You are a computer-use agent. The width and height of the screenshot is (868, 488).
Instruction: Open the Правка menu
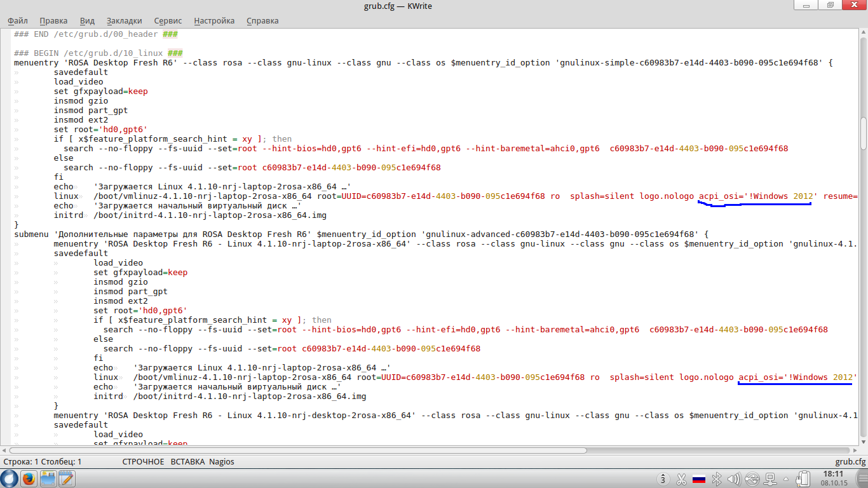[x=53, y=20]
